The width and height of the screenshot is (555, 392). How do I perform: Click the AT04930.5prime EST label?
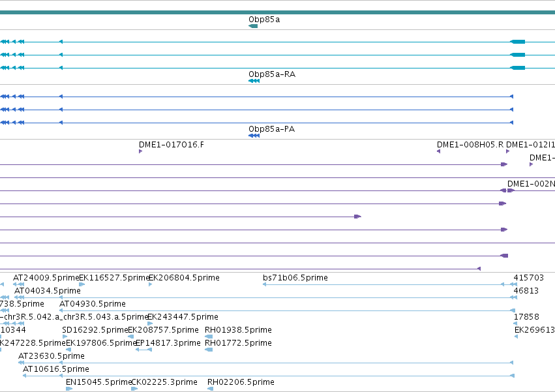pyautogui.click(x=93, y=304)
